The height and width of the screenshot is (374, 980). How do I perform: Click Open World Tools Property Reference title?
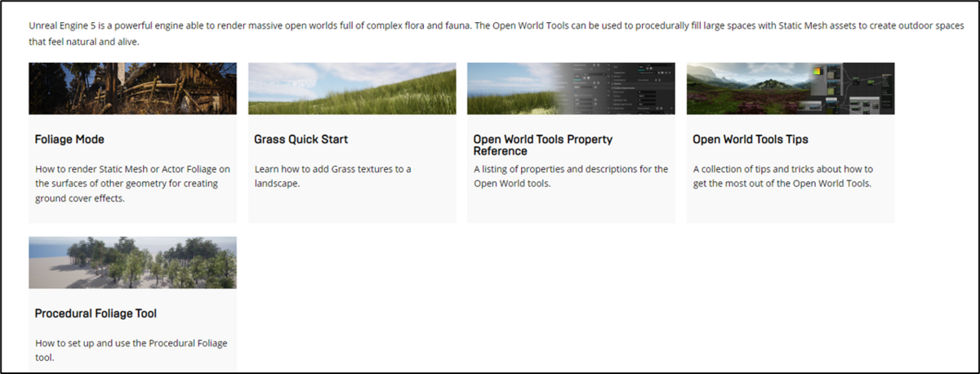pyautogui.click(x=543, y=145)
